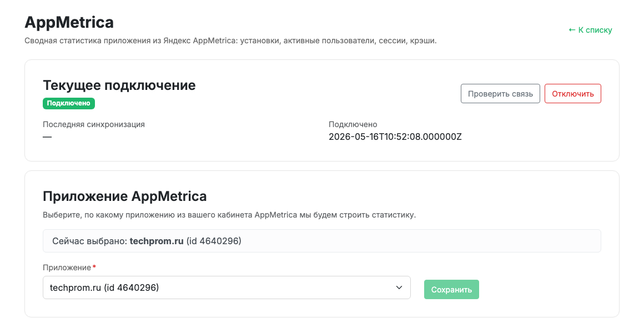Go back via '← К списку' link
Screen dimensions: 644x333
pos(590,30)
